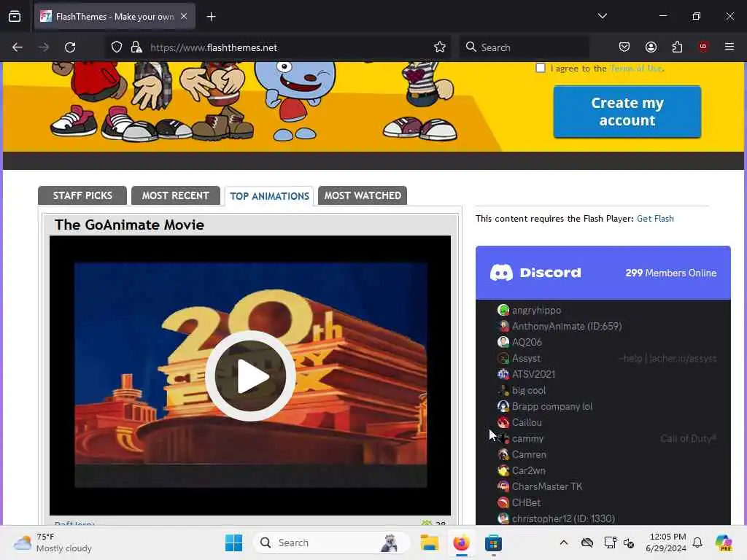Click the OneDrive cloud tray icon

[587, 542]
